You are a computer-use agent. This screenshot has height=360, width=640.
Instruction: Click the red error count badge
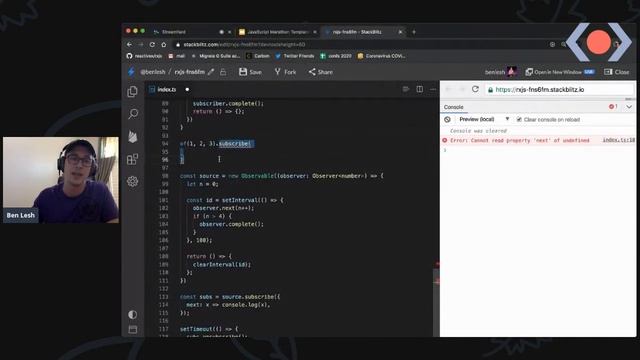pos(613,107)
